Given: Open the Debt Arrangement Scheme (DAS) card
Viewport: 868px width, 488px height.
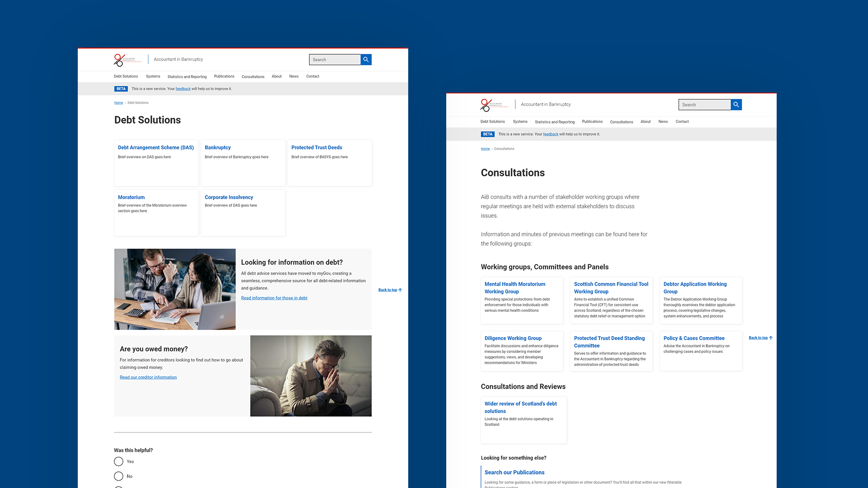Looking at the screenshot, I should pos(156,148).
